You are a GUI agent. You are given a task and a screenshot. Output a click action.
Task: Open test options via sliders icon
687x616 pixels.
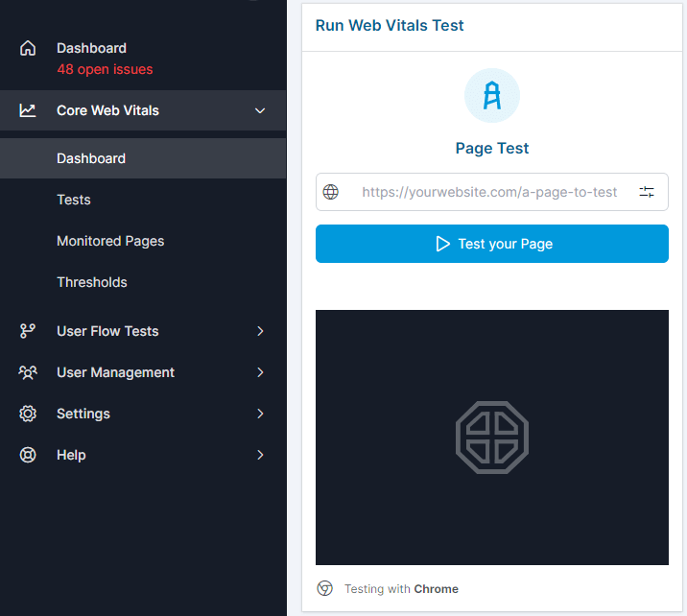[647, 192]
